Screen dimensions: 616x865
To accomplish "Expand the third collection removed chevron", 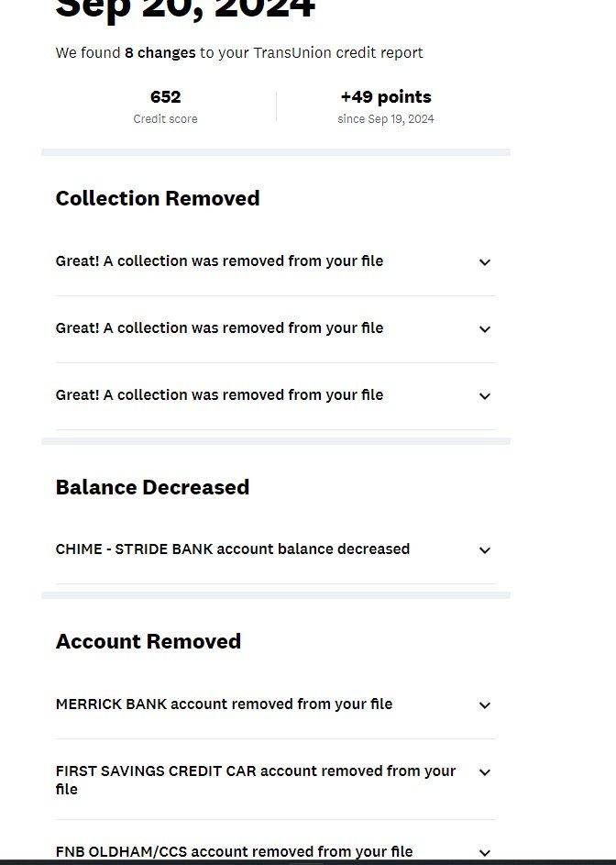I will tap(485, 396).
